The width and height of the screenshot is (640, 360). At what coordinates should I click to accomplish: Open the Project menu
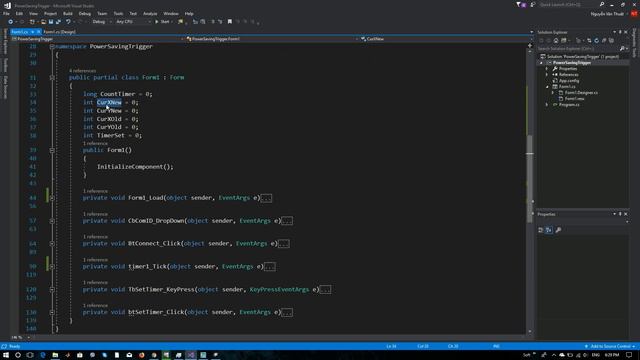tap(50, 13)
